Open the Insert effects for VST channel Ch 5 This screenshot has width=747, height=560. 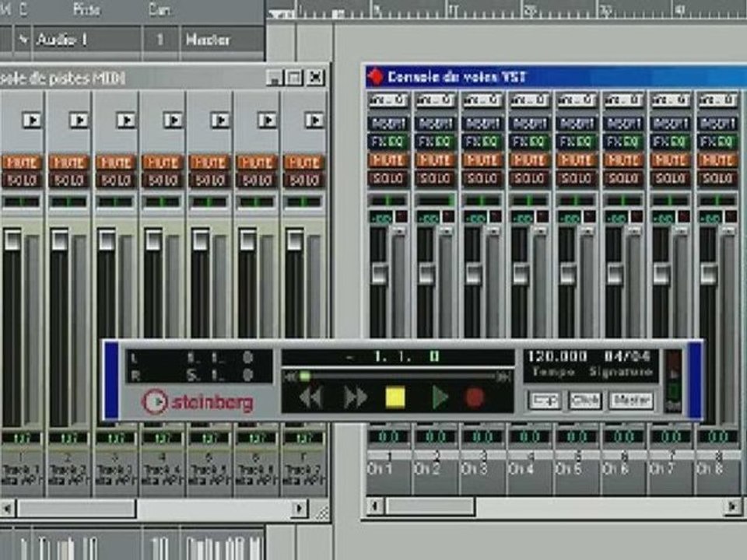[x=576, y=124]
